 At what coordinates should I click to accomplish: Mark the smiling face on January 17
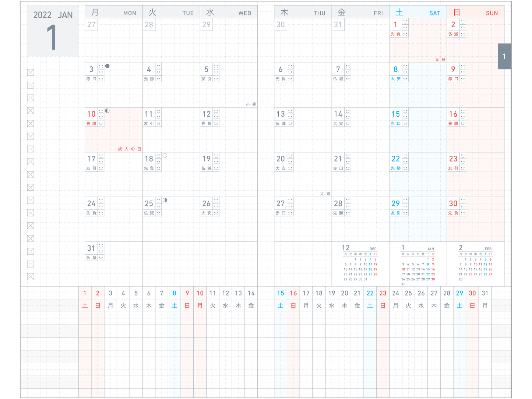click(101, 156)
